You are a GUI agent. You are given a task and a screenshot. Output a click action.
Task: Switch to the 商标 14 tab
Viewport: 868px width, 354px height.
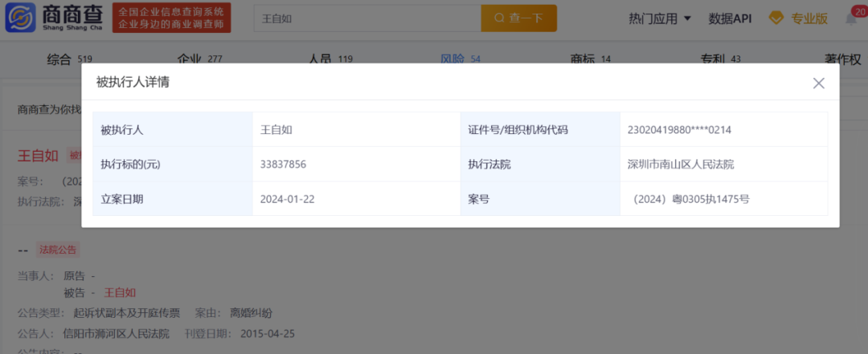pyautogui.click(x=590, y=59)
